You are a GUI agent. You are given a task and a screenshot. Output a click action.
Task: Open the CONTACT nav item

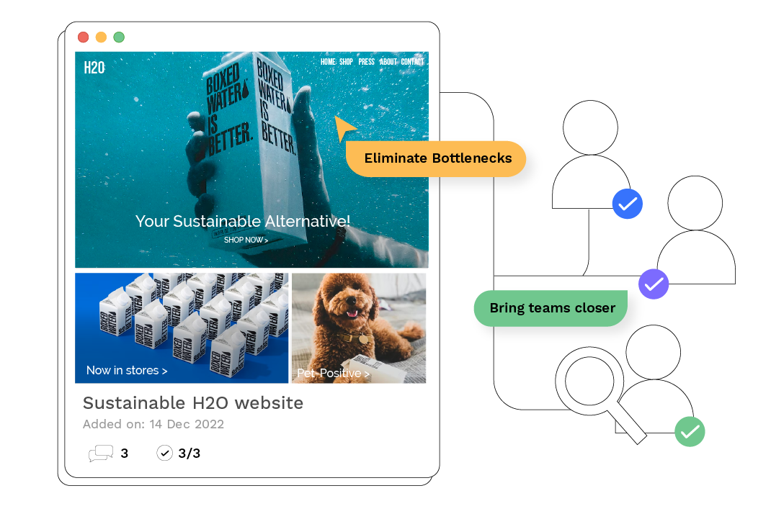coord(412,62)
